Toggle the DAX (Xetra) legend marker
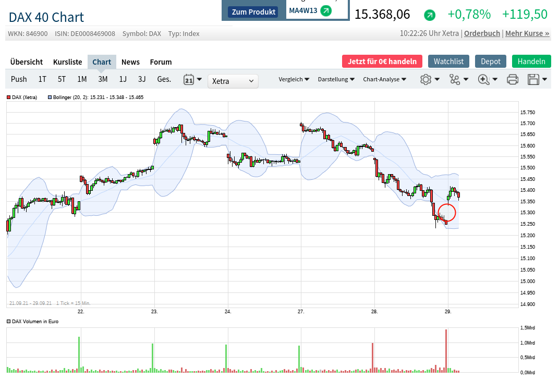Screen dimensions: 559x392 point(9,97)
